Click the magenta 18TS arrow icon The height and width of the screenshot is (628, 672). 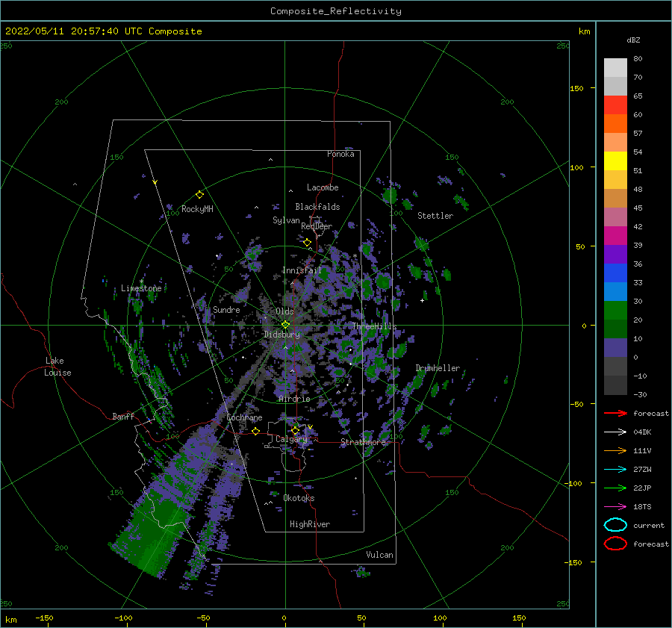click(615, 507)
